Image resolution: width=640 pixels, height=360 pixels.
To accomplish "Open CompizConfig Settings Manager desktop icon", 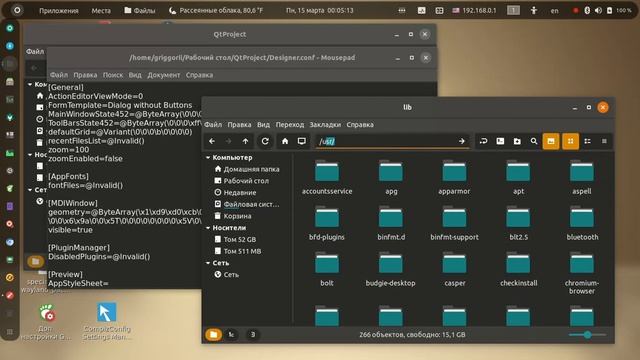I will [x=107, y=321].
